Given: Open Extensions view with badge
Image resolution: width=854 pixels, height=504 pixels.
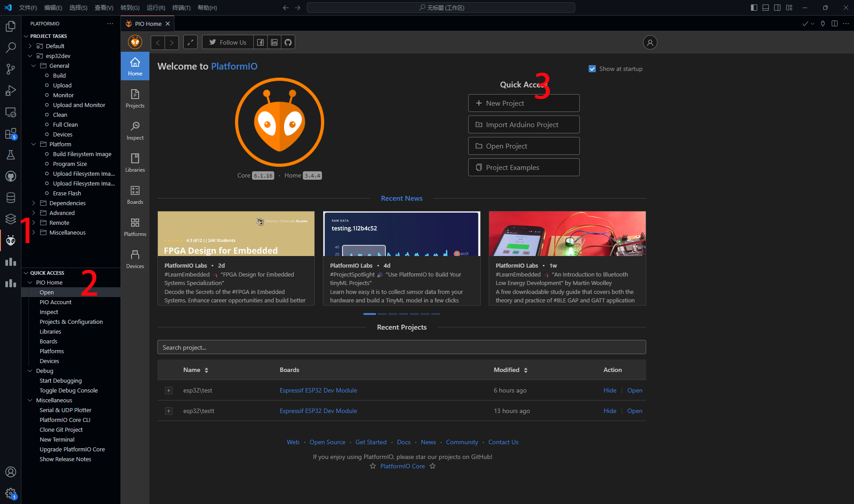Looking at the screenshot, I should click(11, 133).
